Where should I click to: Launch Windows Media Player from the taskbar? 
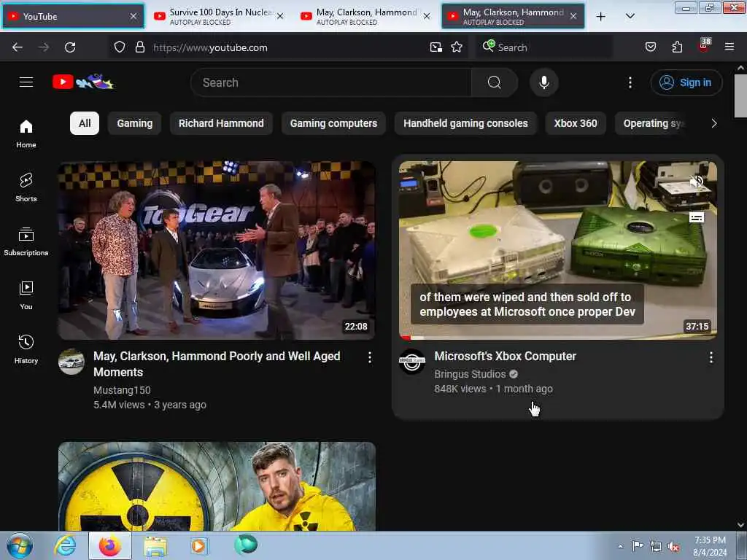coord(199,545)
